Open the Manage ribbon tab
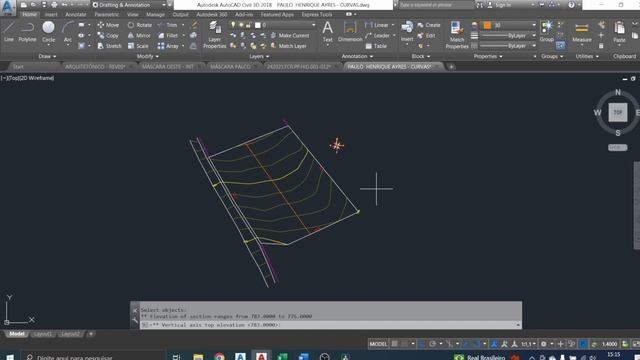 coord(155,14)
